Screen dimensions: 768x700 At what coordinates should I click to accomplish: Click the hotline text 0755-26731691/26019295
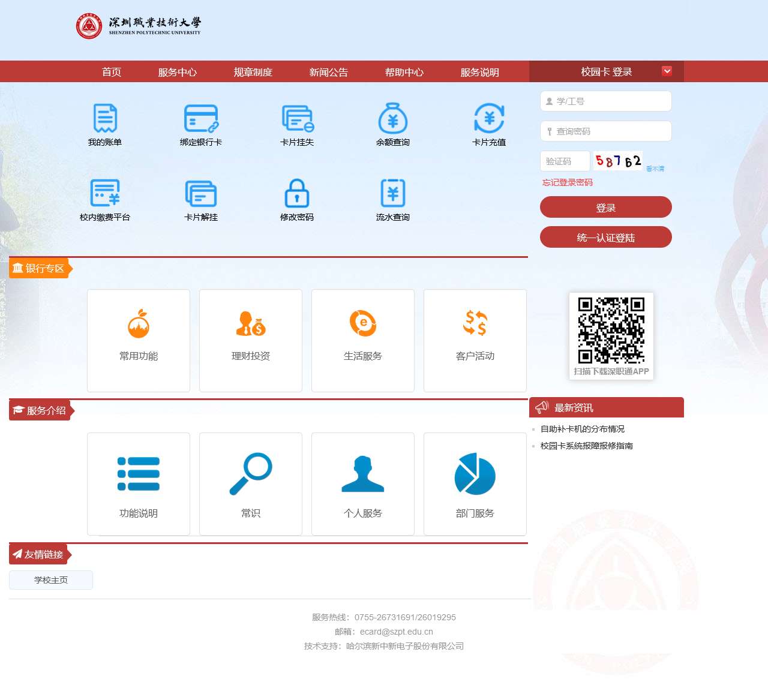tap(405, 617)
